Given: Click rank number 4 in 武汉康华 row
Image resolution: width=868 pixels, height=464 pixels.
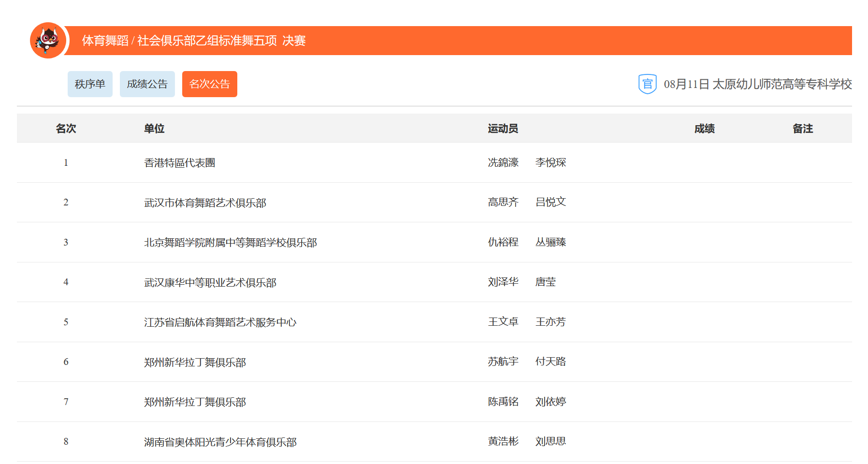Looking at the screenshot, I should click(66, 282).
